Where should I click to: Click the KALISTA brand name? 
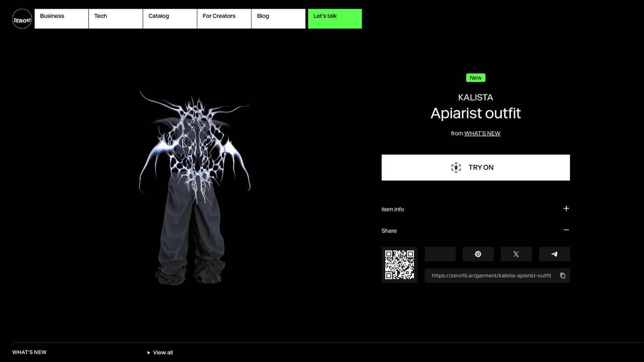click(475, 97)
